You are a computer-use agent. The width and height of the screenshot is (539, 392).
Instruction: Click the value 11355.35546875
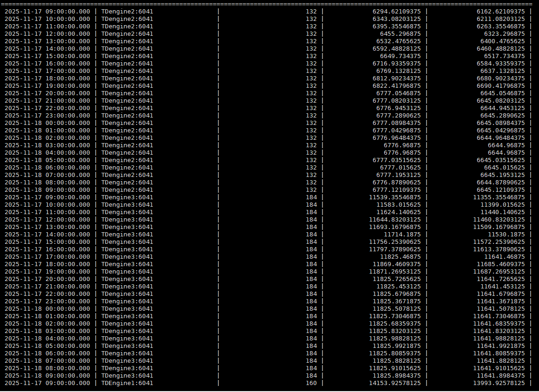[x=499, y=197]
